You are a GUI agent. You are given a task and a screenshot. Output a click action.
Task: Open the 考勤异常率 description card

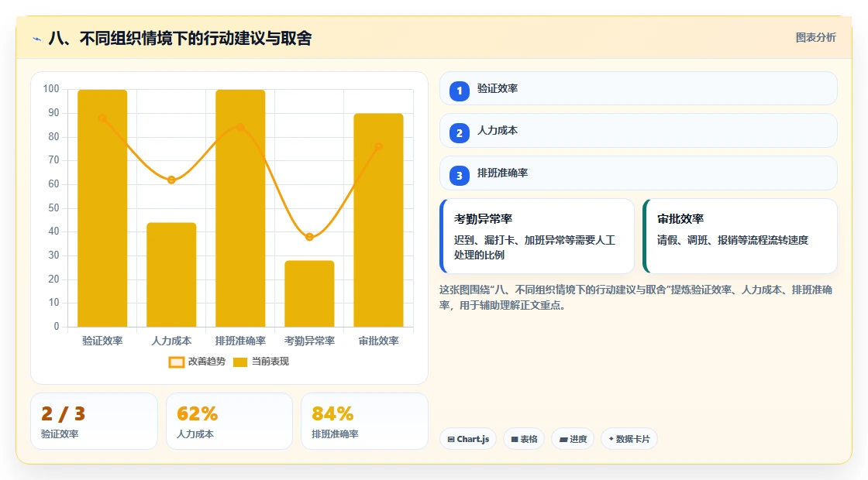point(537,236)
